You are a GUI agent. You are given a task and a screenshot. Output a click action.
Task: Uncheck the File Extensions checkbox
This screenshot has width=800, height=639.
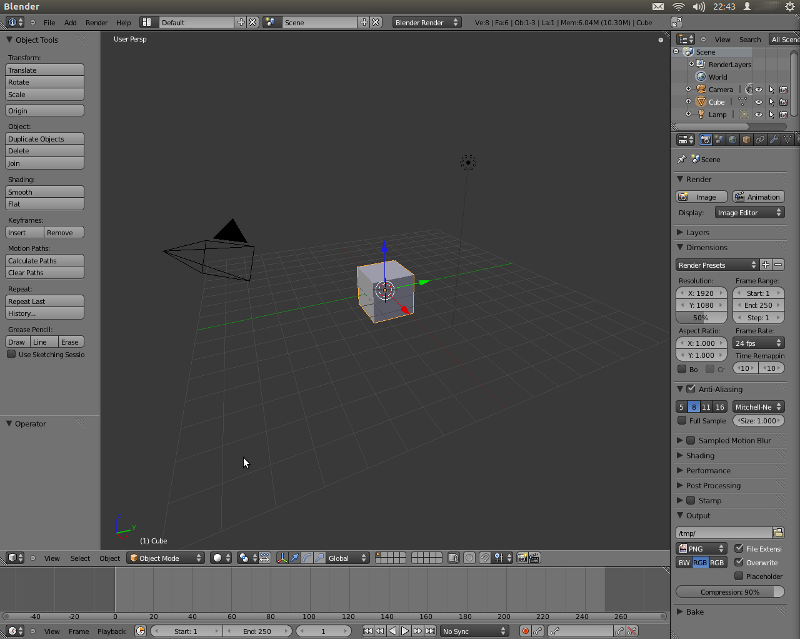coord(739,548)
